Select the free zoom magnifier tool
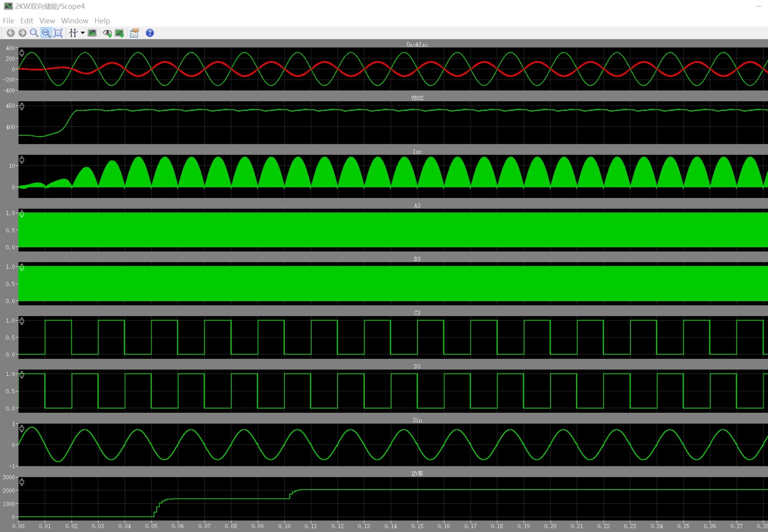 point(34,33)
